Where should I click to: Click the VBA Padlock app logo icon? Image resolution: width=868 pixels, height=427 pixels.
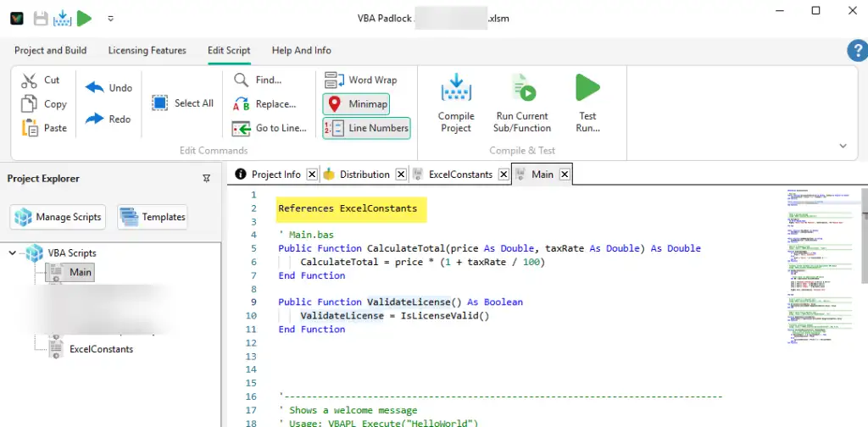tap(17, 19)
